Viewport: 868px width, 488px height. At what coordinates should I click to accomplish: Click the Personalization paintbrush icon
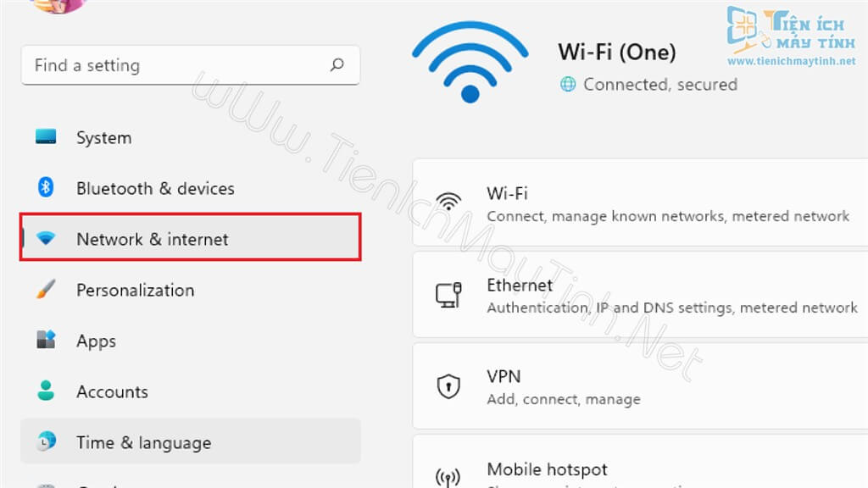(46, 290)
